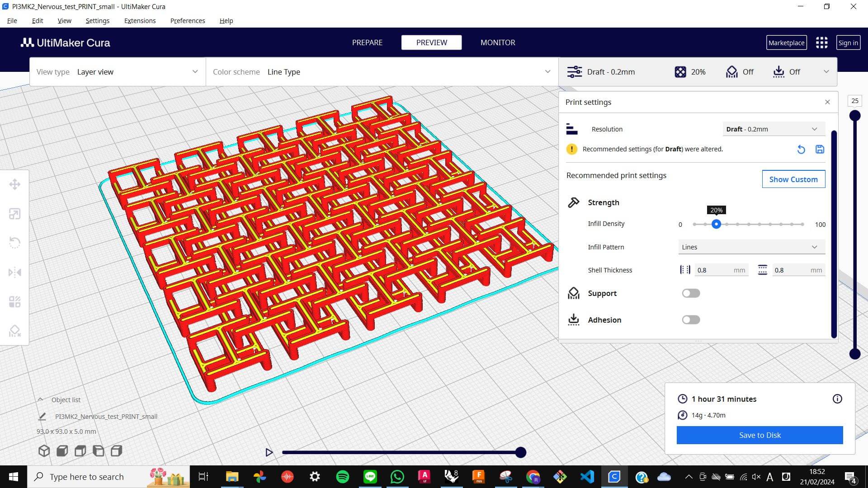Screen dimensions: 868x488
Task: Click the Sign in button
Action: click(848, 42)
